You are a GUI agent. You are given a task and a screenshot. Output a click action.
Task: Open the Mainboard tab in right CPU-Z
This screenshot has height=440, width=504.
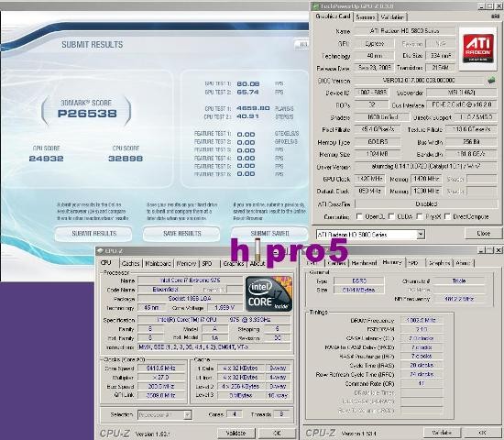click(x=364, y=263)
